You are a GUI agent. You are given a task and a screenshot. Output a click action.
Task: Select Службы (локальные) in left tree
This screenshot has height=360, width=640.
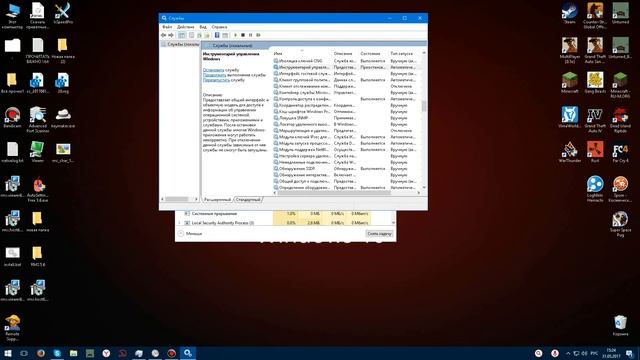[180, 44]
